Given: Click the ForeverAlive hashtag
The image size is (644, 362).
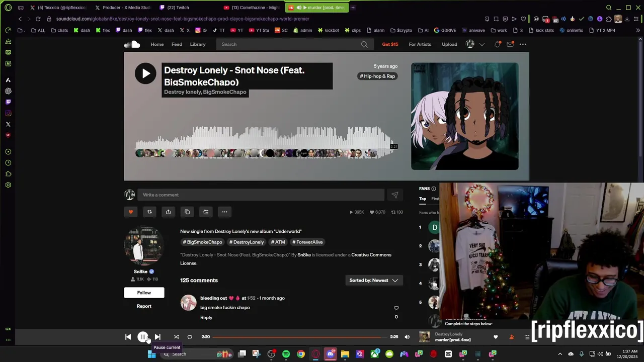Looking at the screenshot, I should point(307,242).
